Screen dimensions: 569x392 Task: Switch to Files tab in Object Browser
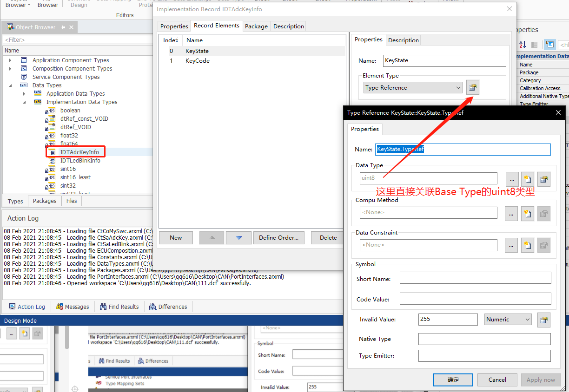tap(72, 201)
